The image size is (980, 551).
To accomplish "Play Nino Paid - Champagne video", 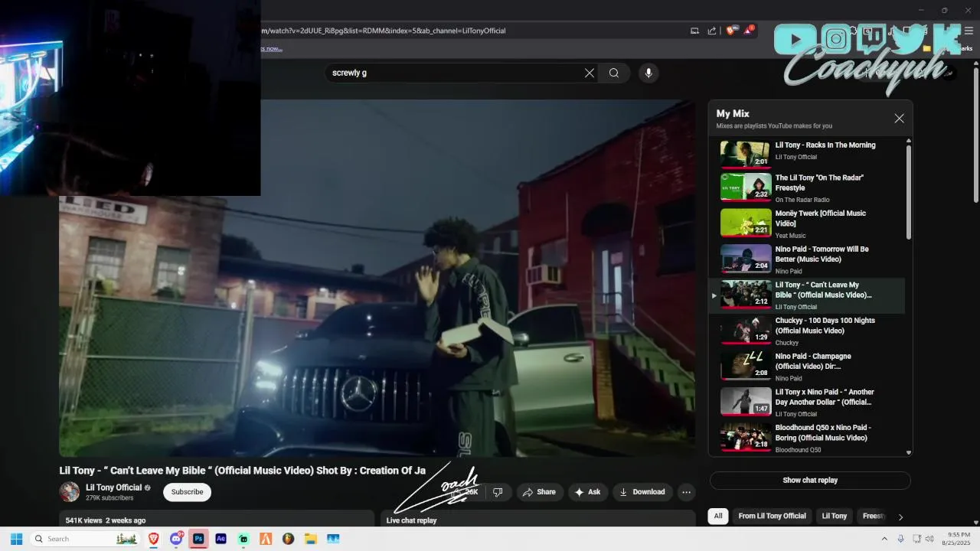I will click(x=806, y=367).
